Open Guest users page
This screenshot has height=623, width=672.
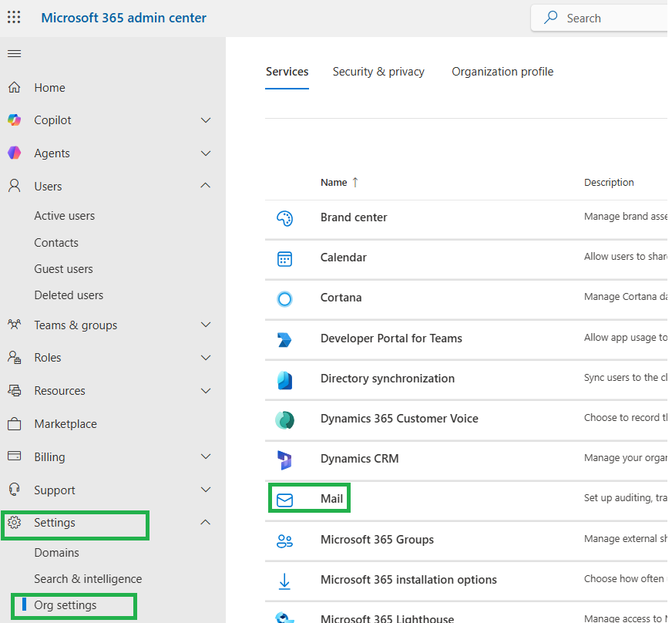click(63, 269)
